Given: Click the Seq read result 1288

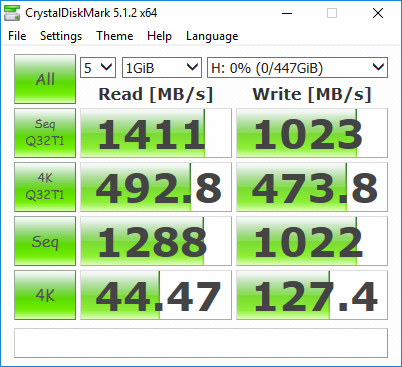Looking at the screenshot, I should click(x=156, y=241).
